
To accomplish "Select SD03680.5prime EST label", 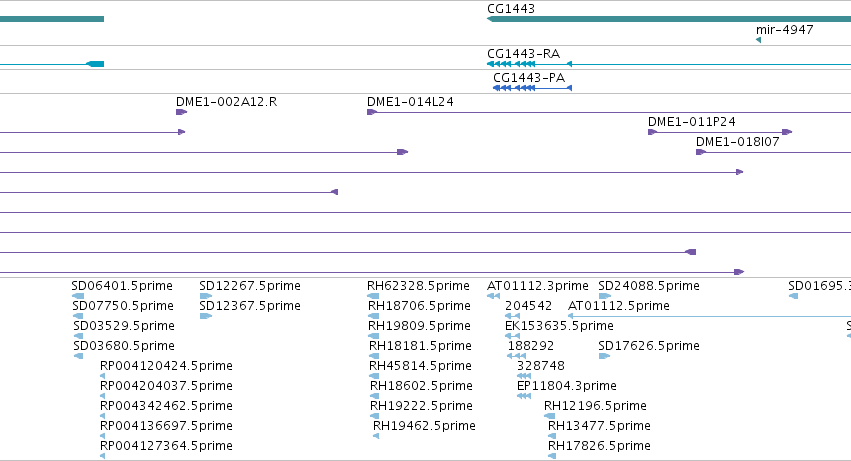I will tap(124, 346).
